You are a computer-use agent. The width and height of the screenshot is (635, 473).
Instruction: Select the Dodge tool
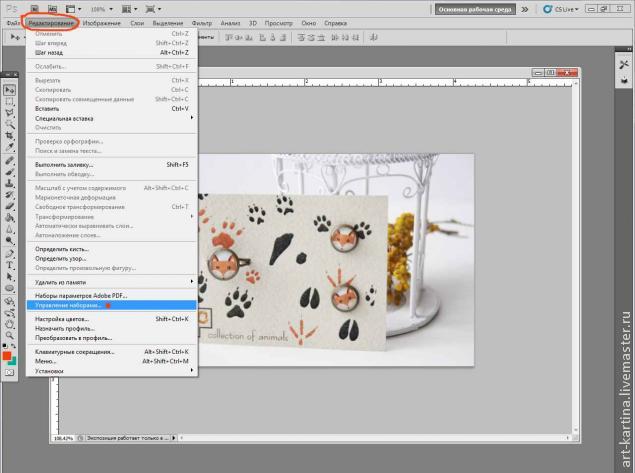click(x=9, y=241)
